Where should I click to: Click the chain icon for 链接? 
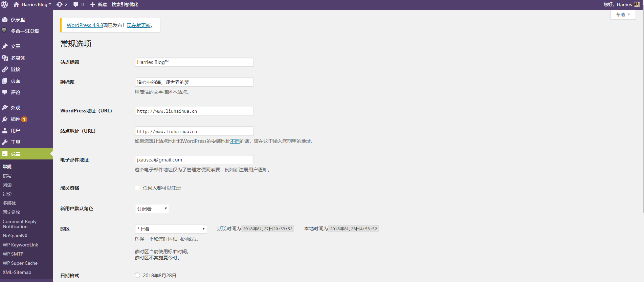click(x=5, y=69)
